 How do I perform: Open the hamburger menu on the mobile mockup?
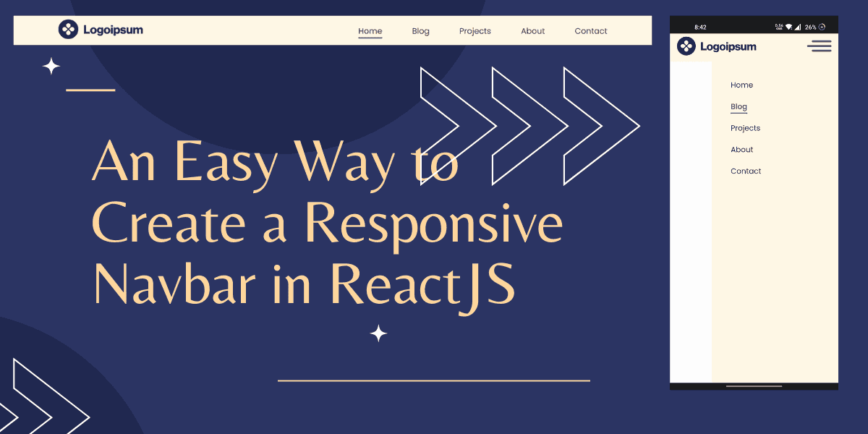(819, 46)
